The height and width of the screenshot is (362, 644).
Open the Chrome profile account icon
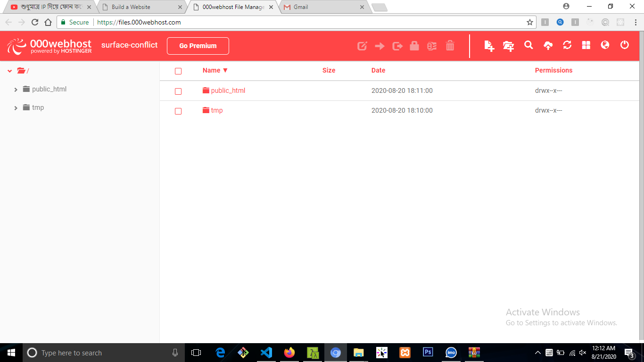click(x=566, y=7)
